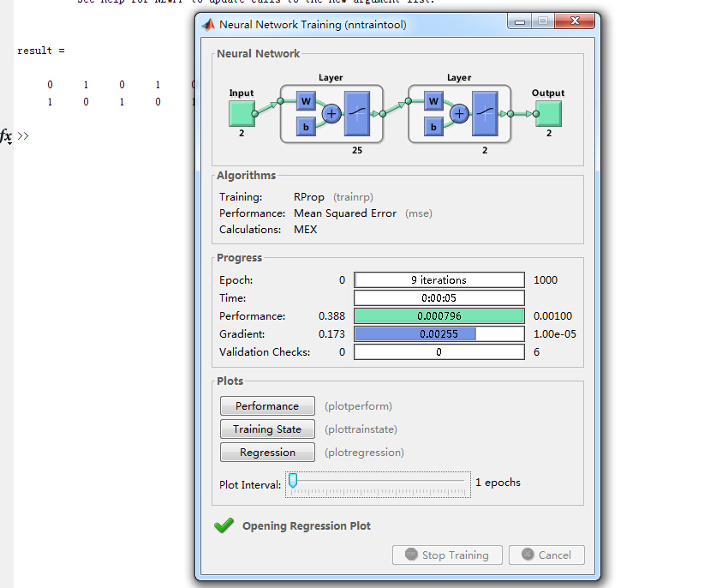Screen dimensions: 728x588
Task: Click the '(plottrainstate)' label
Action: [x=361, y=429]
